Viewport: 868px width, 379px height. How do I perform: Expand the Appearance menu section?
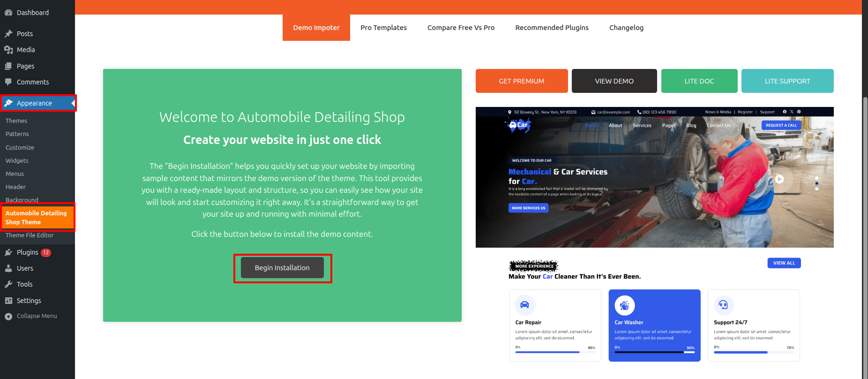coord(34,103)
